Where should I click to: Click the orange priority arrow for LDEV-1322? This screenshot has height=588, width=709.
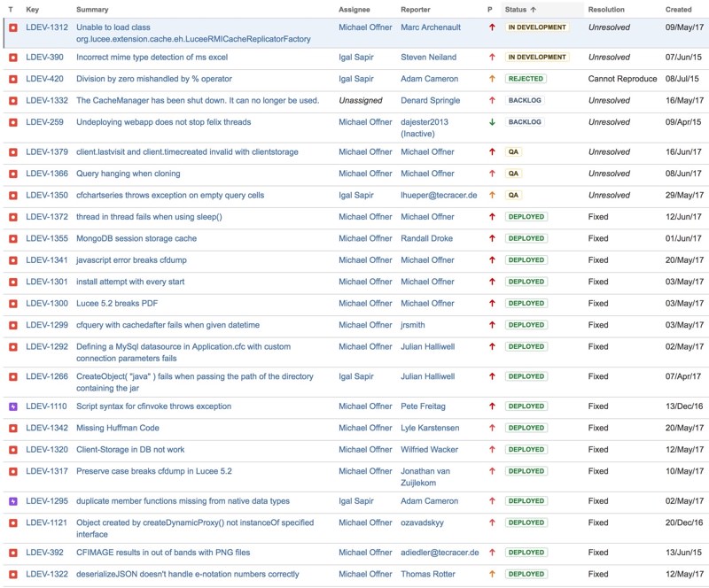492,574
